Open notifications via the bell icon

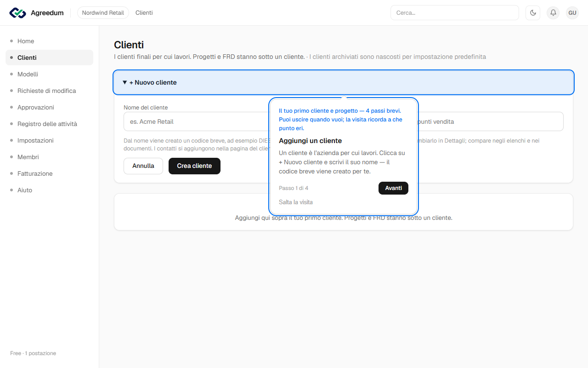pyautogui.click(x=553, y=13)
